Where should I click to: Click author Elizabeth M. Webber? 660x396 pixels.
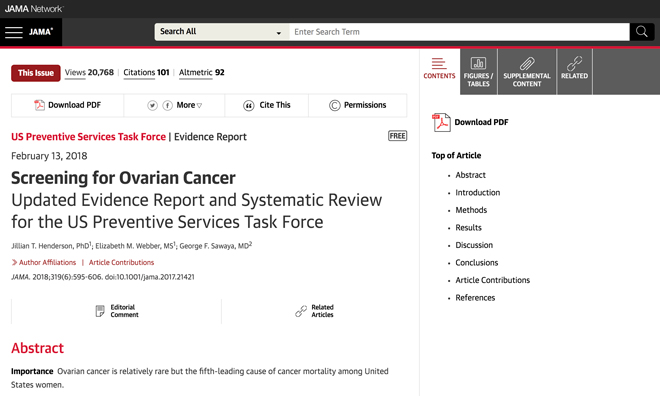(x=134, y=246)
